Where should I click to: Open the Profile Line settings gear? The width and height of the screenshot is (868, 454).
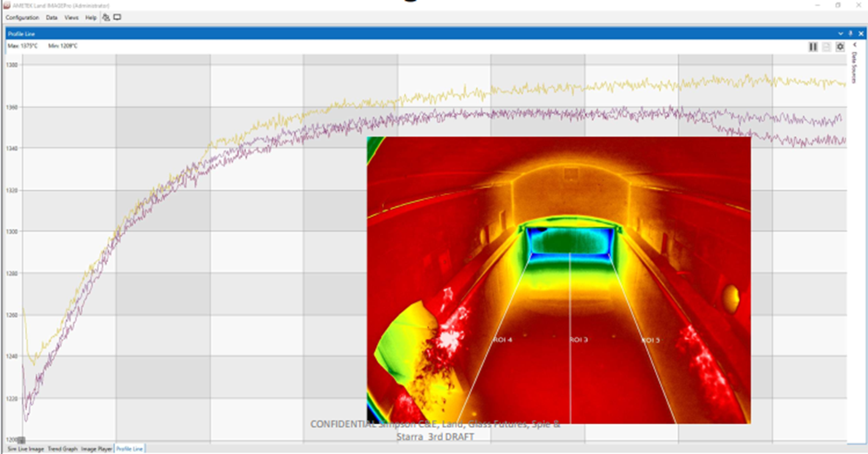point(840,46)
